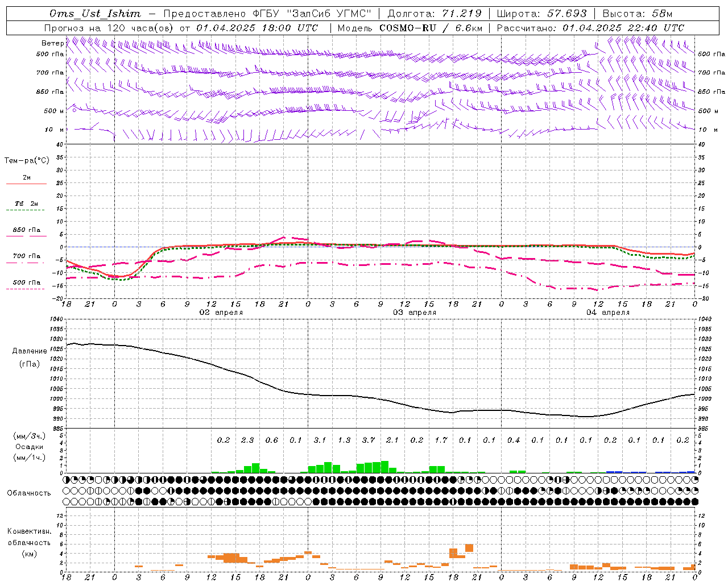Image resolution: width=728 pixels, height=582 pixels.
Task: Click the 3.7 precipitation amount value
Action: coord(369,440)
